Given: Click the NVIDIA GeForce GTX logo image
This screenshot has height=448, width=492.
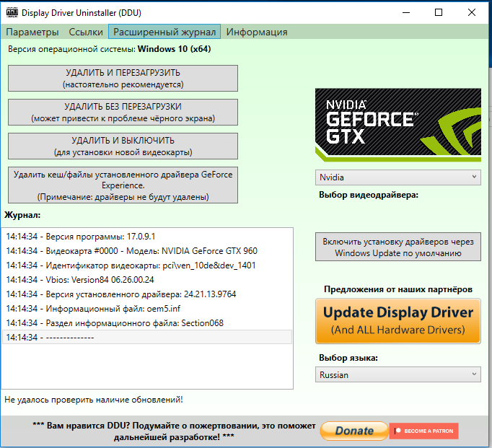Looking at the screenshot, I should pyautogui.click(x=398, y=125).
